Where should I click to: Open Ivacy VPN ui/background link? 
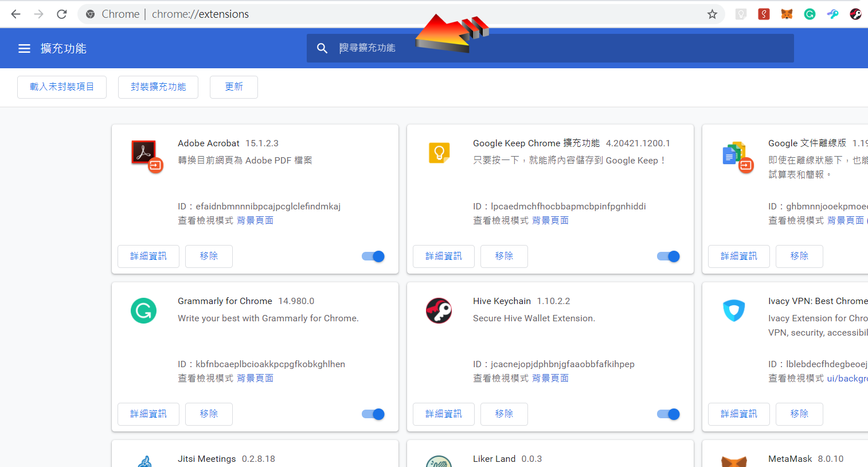[847, 378]
